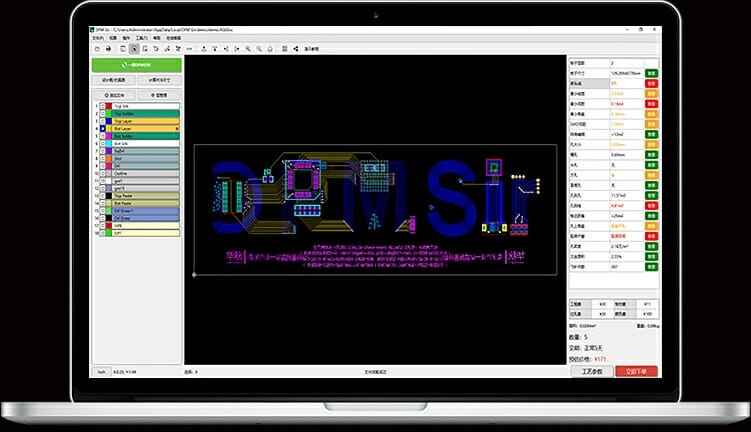Click the Inch unit button in status bar
Screen dimensions: 751x432
(x=102, y=372)
